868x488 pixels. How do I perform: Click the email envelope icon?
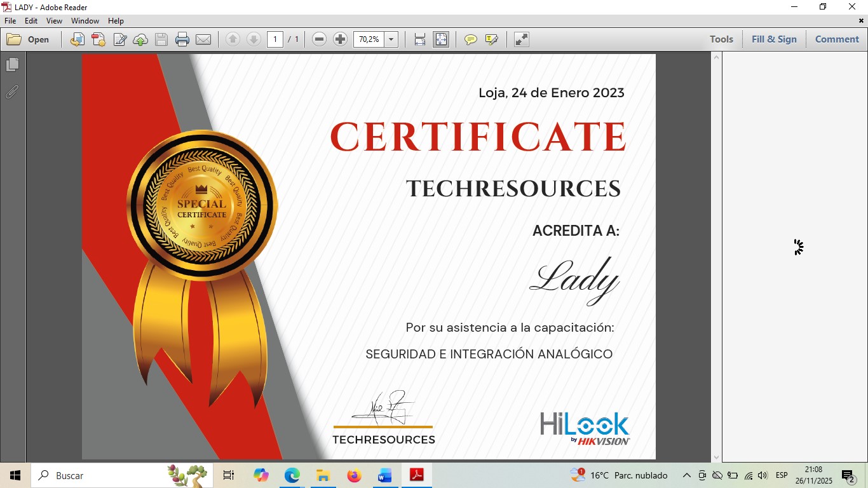[203, 39]
